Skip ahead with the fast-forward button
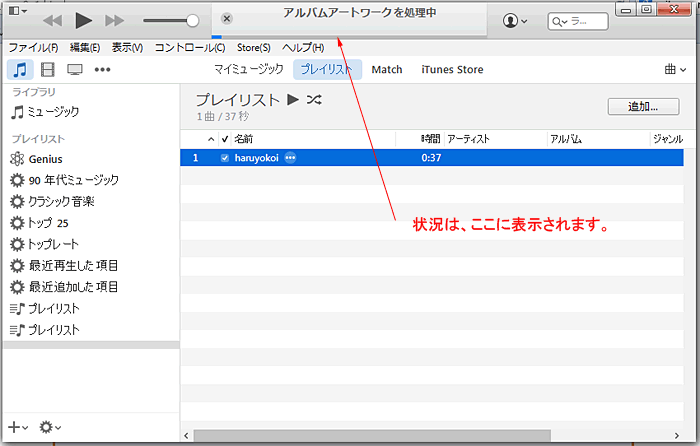This screenshot has width=700, height=446. pyautogui.click(x=114, y=21)
